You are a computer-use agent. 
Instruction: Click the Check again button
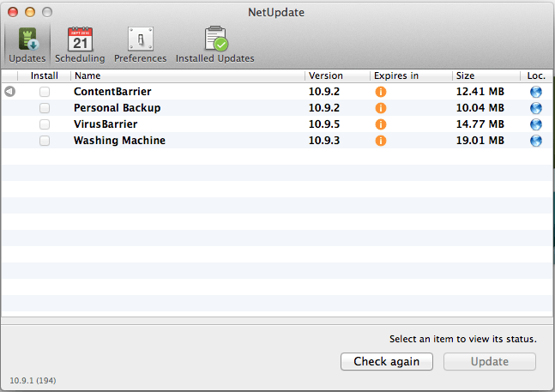click(x=387, y=362)
